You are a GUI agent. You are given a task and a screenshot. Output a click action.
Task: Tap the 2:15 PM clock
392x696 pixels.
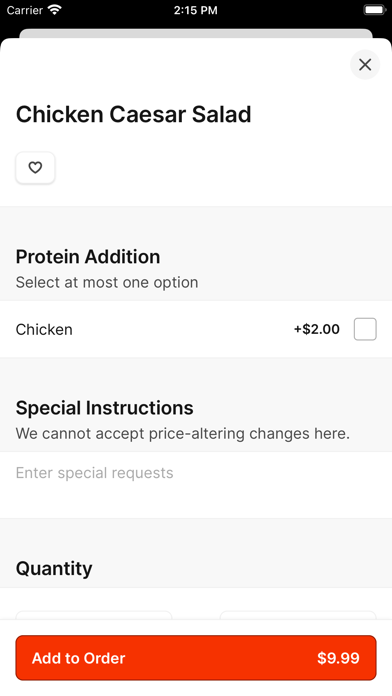(x=195, y=10)
